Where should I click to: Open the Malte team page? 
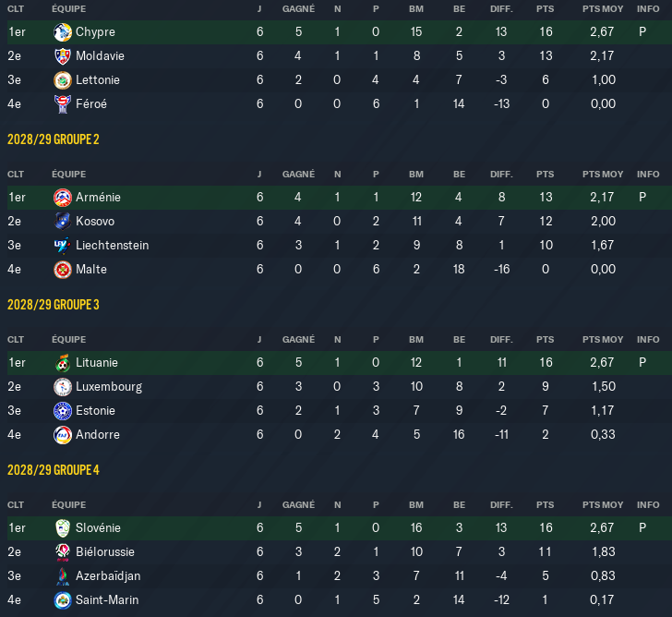pyautogui.click(x=91, y=270)
